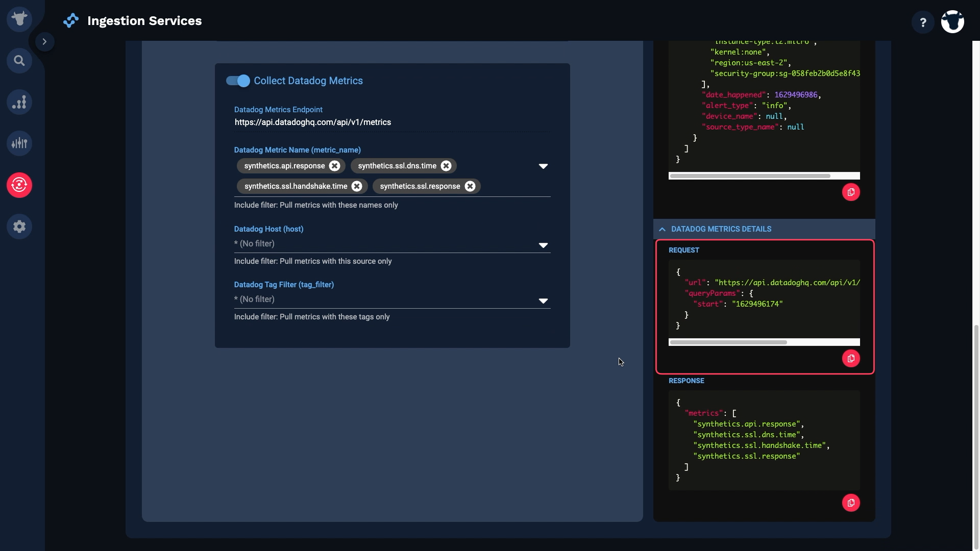Screen dimensions: 980x551
Task: Click the Datadog Tag Filter (tag_filter) label
Action: click(x=284, y=285)
